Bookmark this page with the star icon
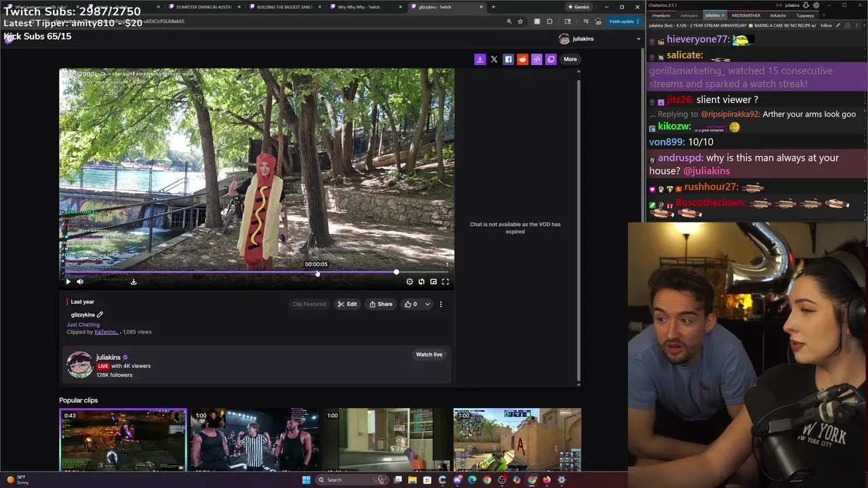868x488 pixels. click(x=520, y=22)
